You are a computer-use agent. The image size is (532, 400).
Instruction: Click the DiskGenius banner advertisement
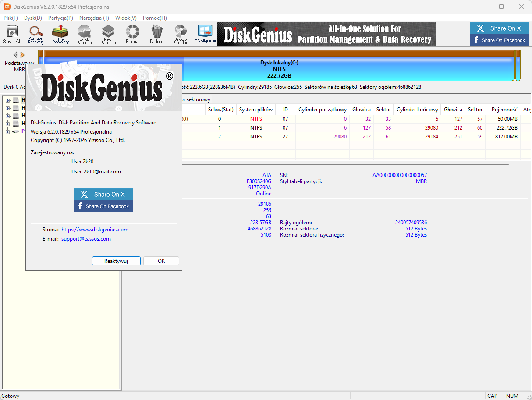pos(327,34)
